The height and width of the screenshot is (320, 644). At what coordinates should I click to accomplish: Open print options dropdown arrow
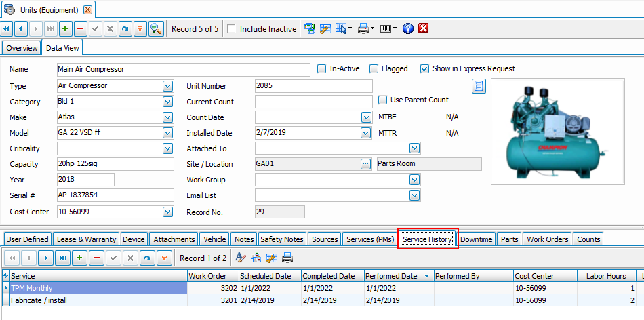point(372,28)
